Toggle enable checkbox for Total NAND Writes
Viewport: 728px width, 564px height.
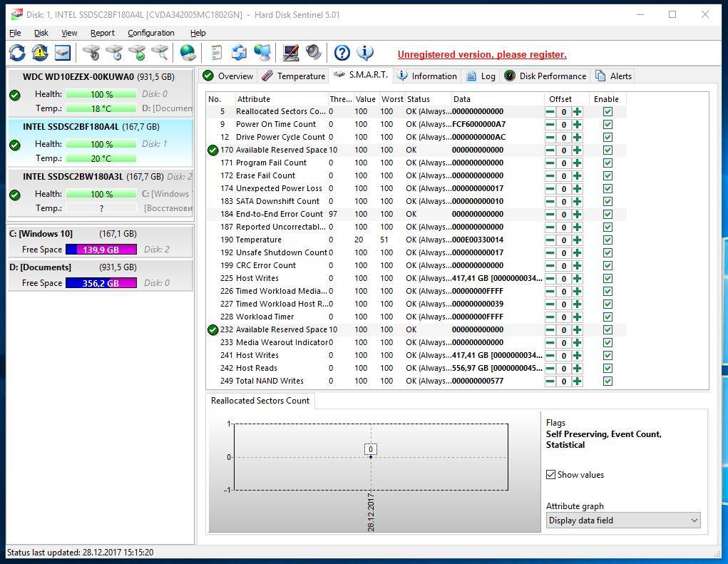tap(607, 381)
